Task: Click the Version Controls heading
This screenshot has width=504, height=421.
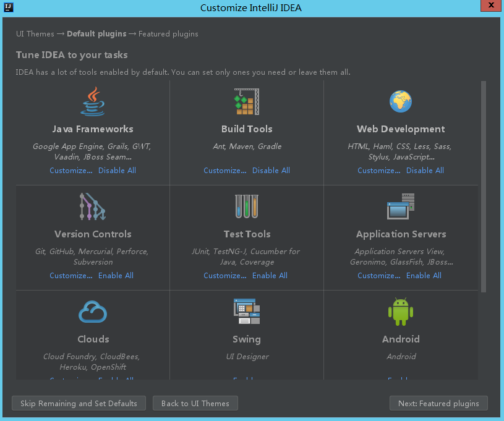Action: 93,234
